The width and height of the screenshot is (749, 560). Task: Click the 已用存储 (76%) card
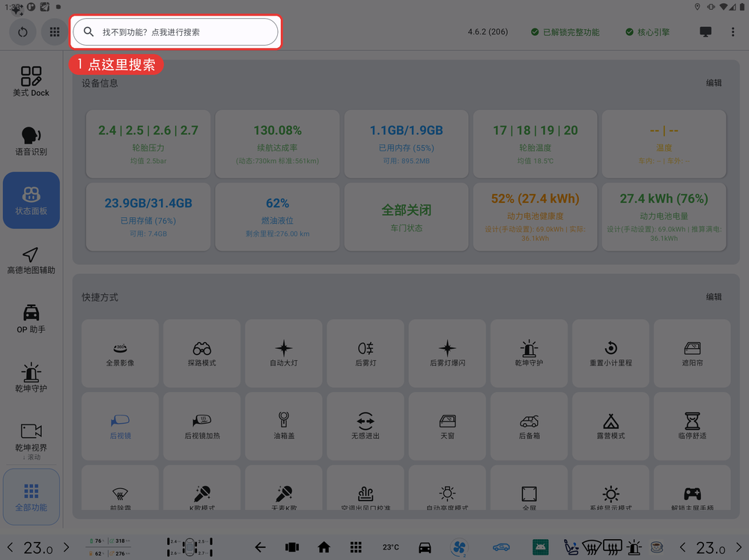click(148, 217)
